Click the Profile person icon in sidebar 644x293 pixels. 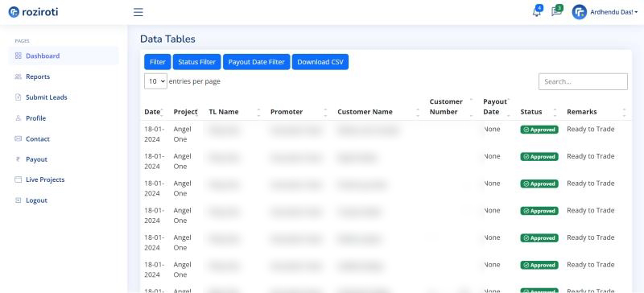[x=18, y=118]
